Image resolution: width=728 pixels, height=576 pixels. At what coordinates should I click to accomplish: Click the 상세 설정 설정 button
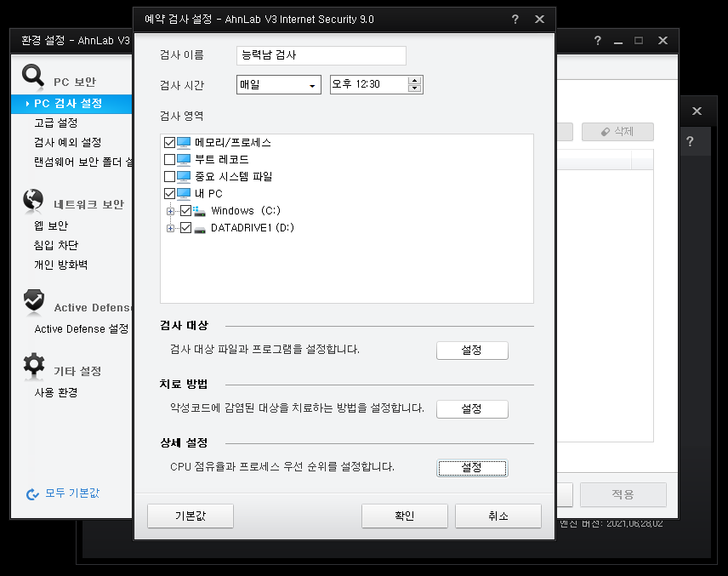(x=472, y=468)
